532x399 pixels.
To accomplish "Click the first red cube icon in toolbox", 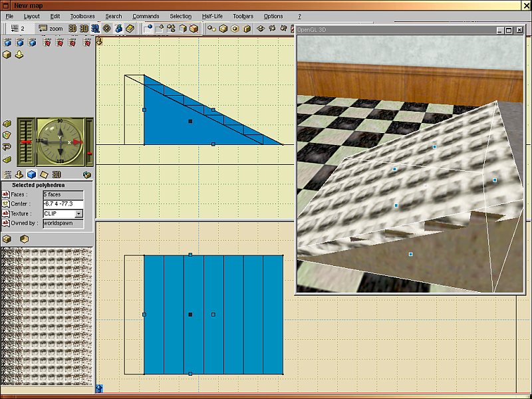I will pyautogui.click(x=47, y=43).
